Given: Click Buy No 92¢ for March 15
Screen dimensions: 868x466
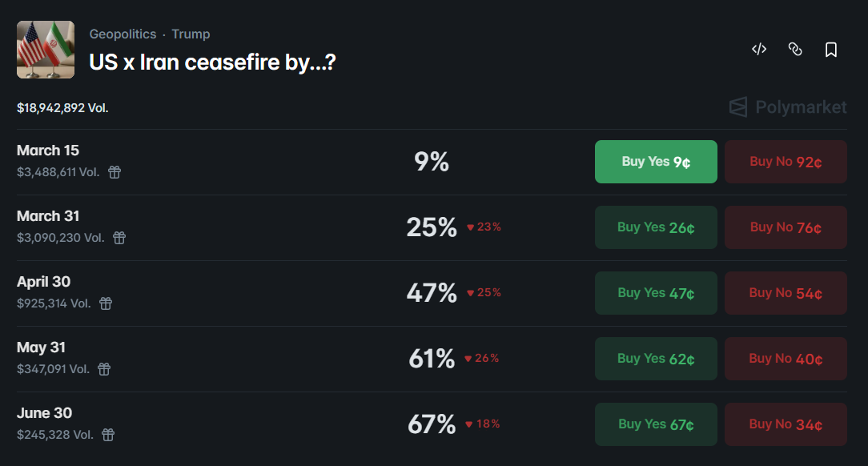Looking at the screenshot, I should 786,161.
